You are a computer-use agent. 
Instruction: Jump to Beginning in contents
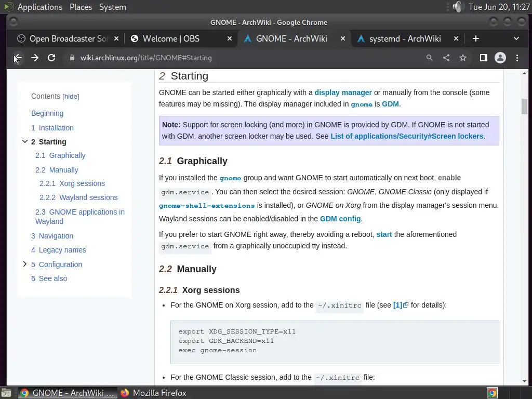[x=47, y=113]
